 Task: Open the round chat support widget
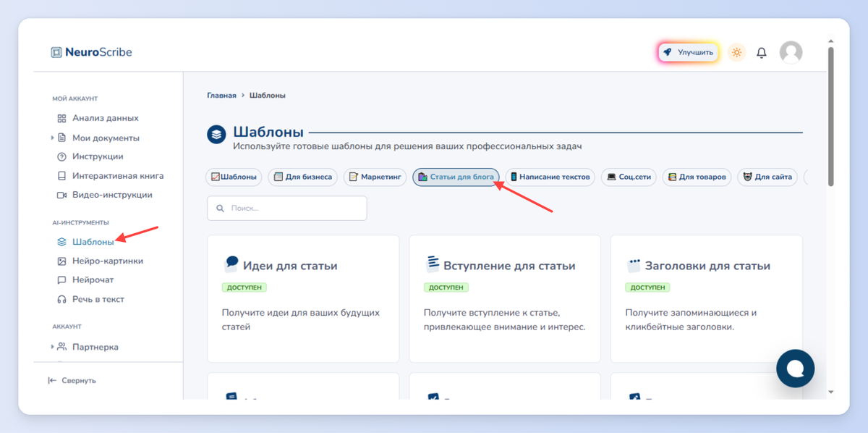point(796,368)
